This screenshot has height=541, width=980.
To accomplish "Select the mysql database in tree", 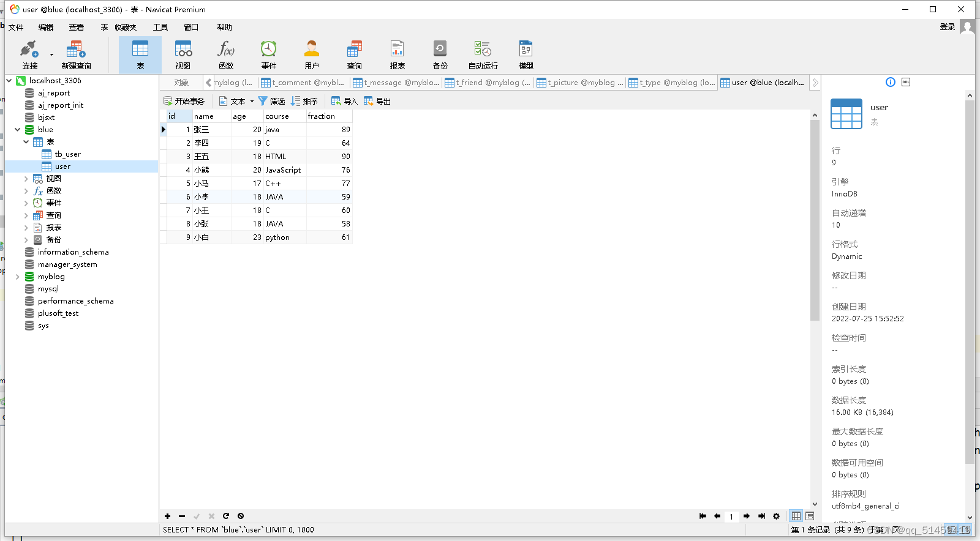I will point(48,289).
